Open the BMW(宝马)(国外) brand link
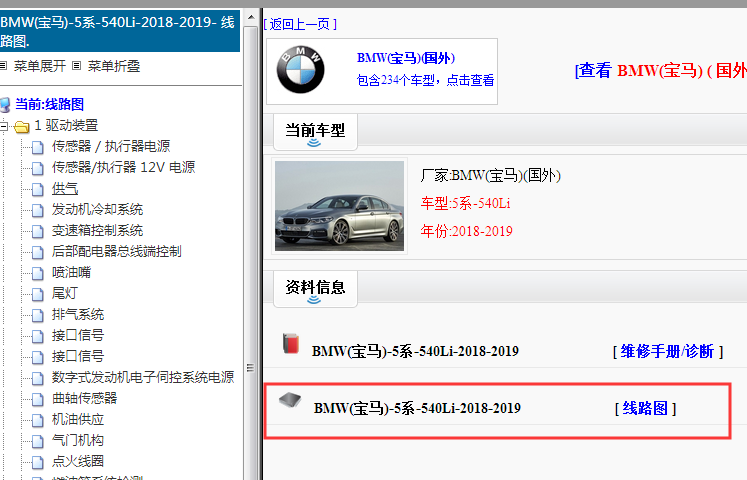747x480 pixels. click(x=406, y=58)
